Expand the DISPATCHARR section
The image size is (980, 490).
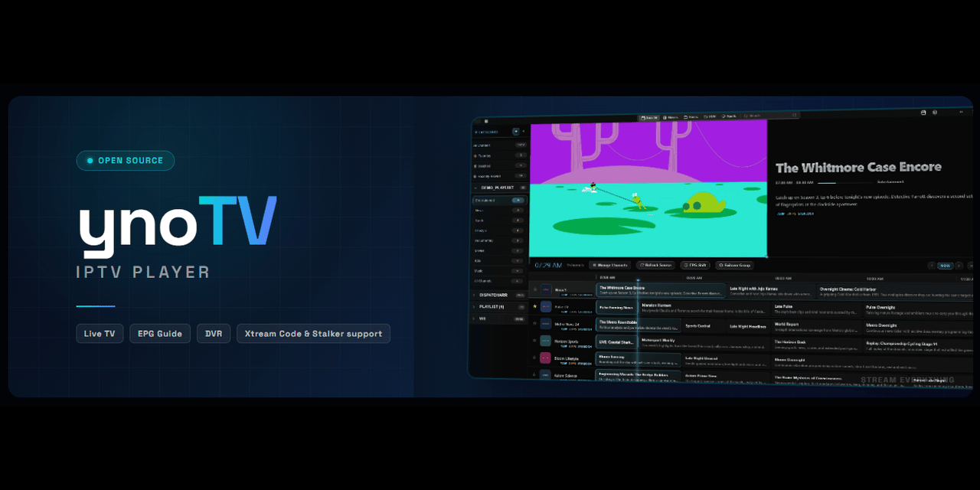pos(499,296)
